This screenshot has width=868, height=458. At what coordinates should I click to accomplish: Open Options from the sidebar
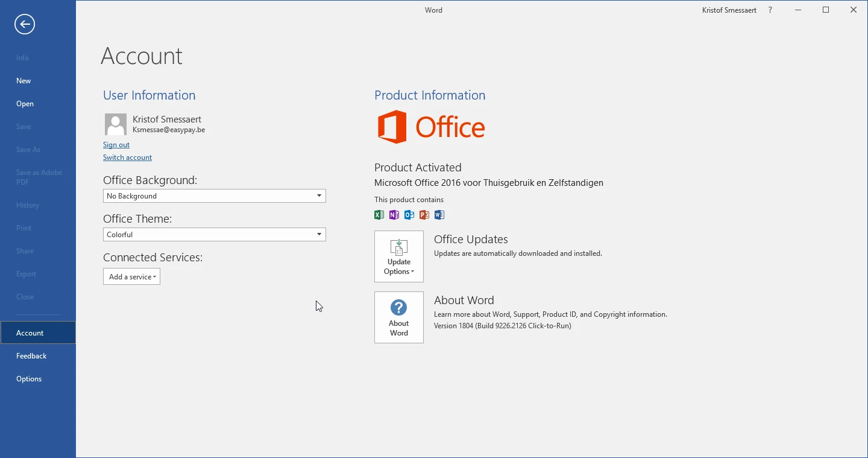[x=38, y=379]
